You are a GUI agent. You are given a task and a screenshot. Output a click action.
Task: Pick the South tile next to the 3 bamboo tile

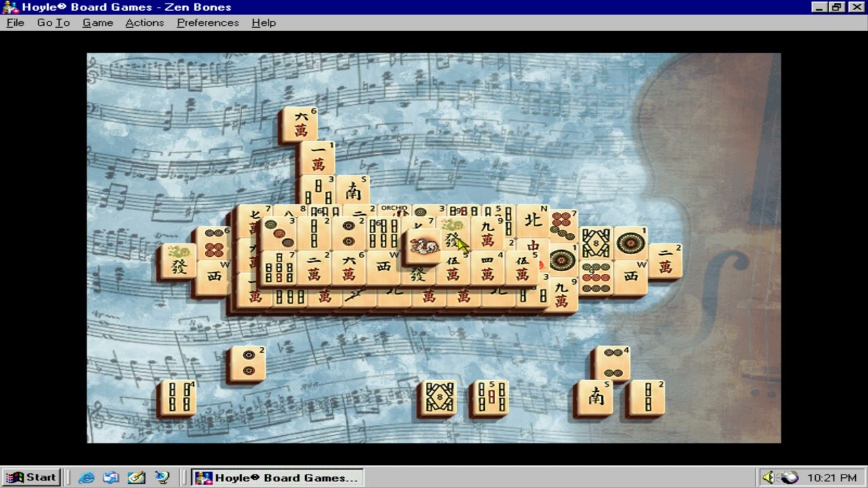click(x=353, y=191)
